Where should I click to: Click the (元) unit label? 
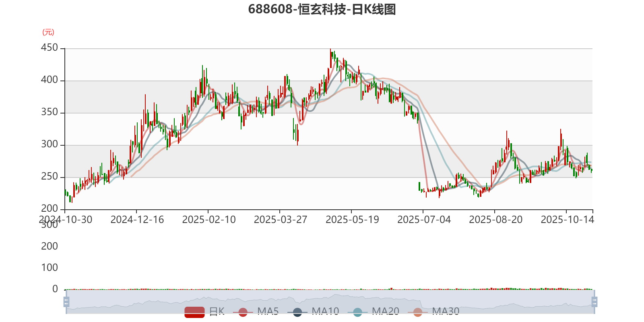[48, 32]
